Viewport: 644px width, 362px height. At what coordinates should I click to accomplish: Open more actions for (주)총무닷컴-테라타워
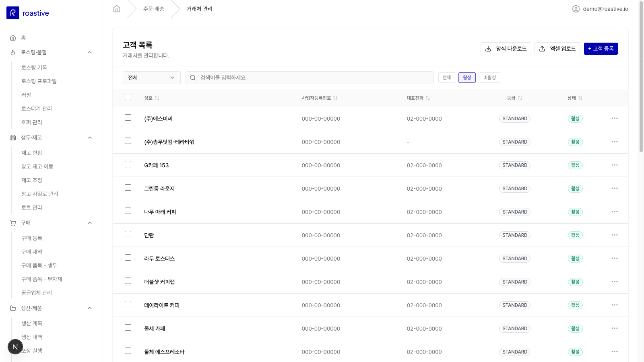pyautogui.click(x=615, y=142)
